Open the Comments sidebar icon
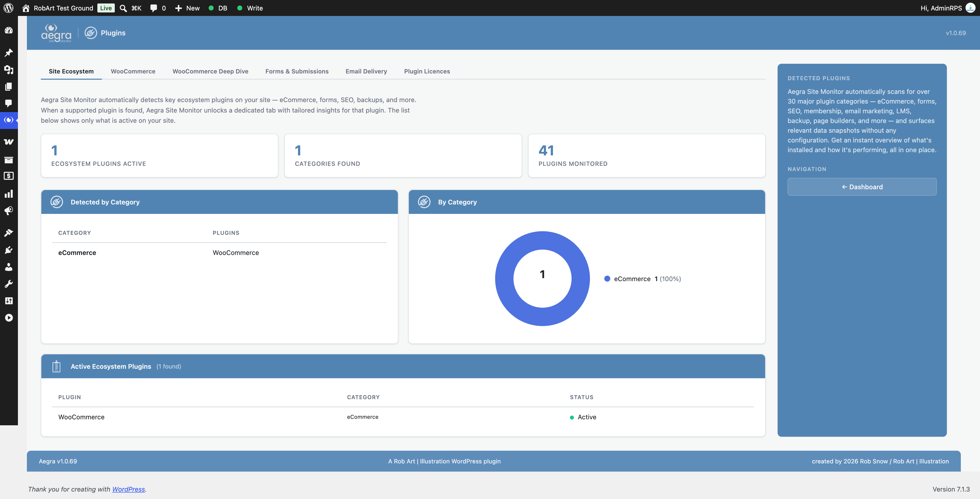The width and height of the screenshot is (980, 499). point(9,103)
